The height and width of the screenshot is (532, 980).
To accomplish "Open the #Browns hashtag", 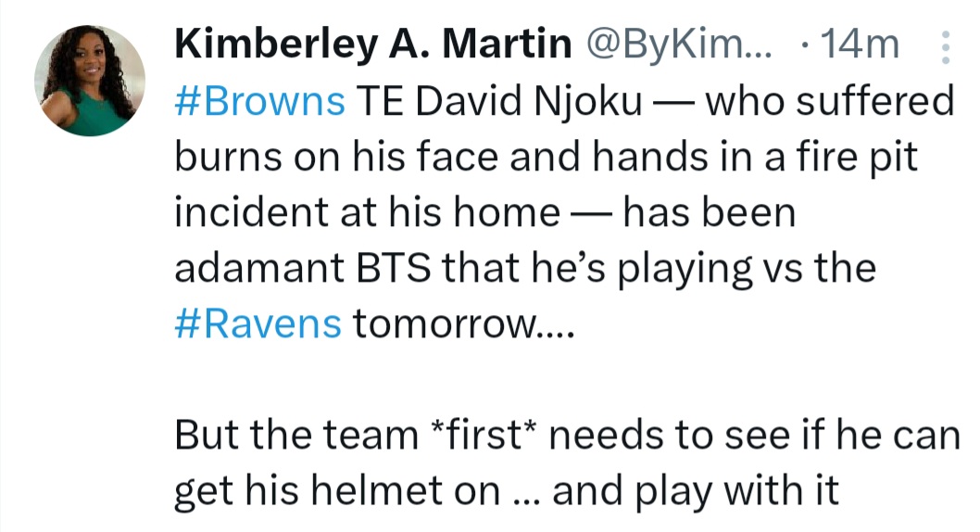I will [259, 101].
